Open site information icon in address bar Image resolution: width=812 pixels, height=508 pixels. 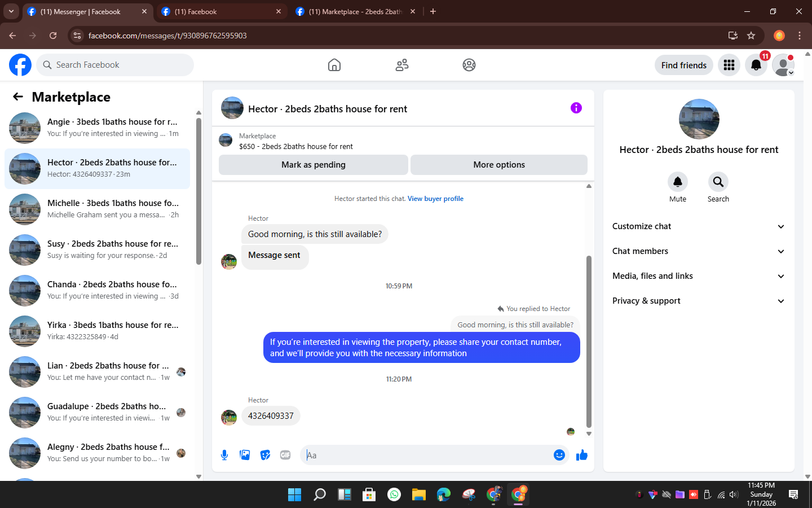pos(77,36)
